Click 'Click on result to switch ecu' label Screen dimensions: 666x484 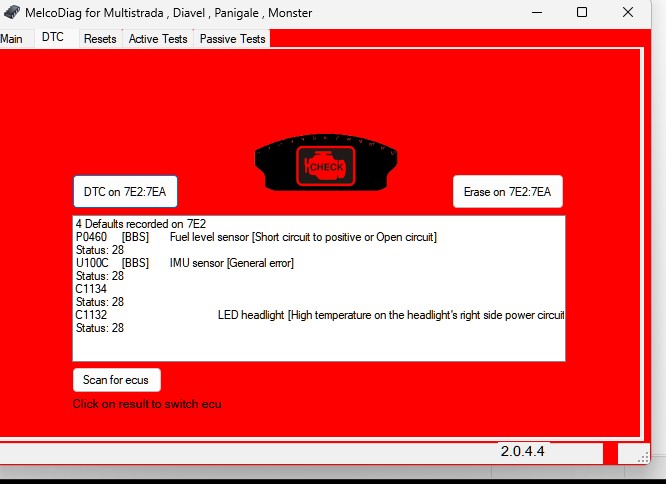[x=147, y=404]
